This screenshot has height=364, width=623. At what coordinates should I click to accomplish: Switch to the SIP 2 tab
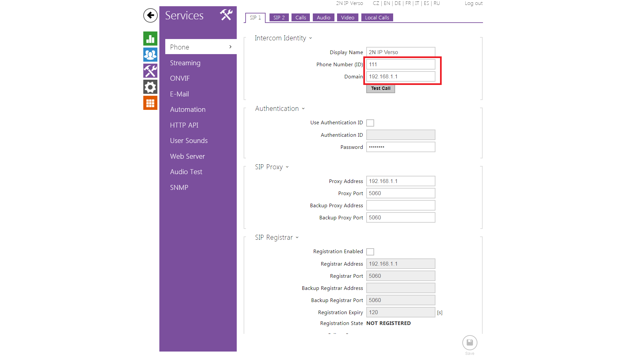(x=279, y=18)
